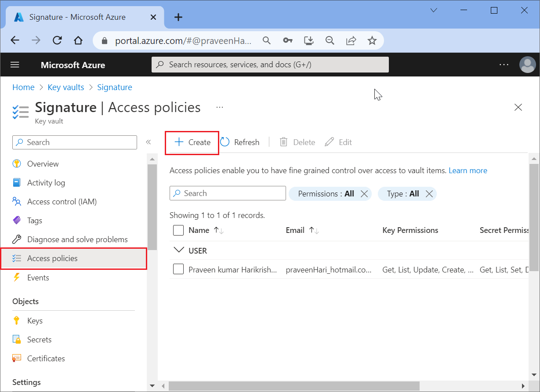This screenshot has height=392, width=540.
Task: Collapse the USER group chevron
Action: point(179,250)
